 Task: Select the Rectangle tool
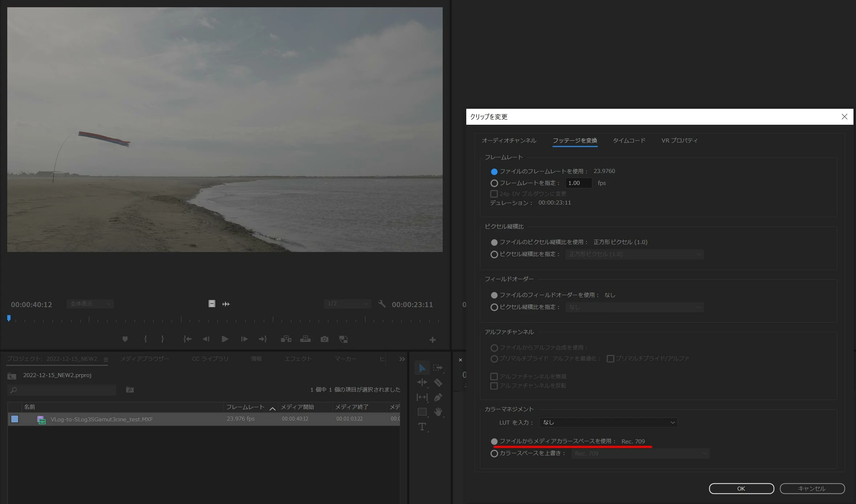(x=422, y=412)
